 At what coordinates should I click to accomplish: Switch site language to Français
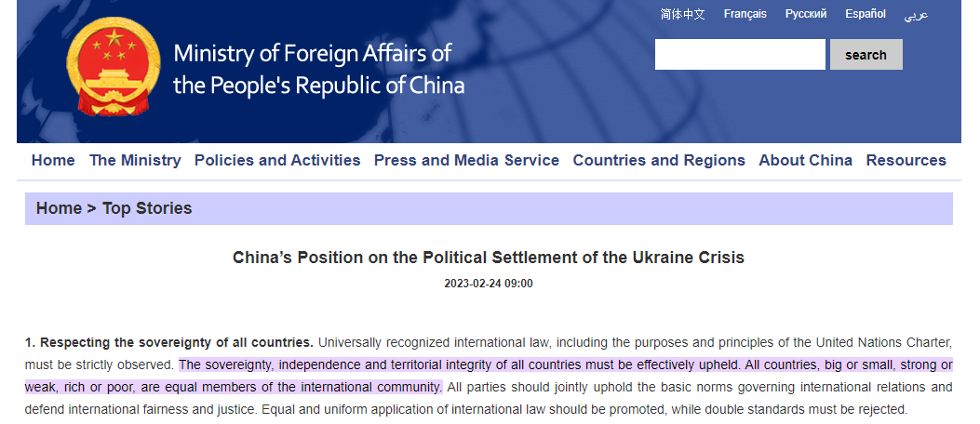745,14
